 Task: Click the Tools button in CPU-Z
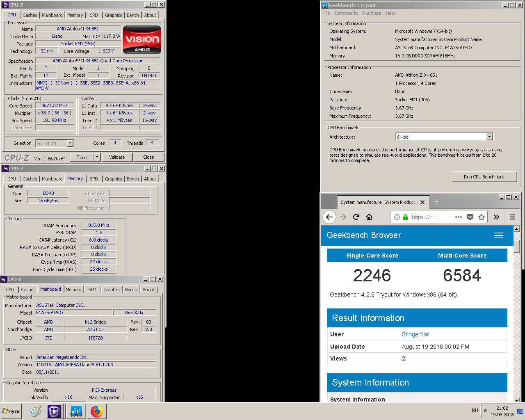tap(82, 157)
